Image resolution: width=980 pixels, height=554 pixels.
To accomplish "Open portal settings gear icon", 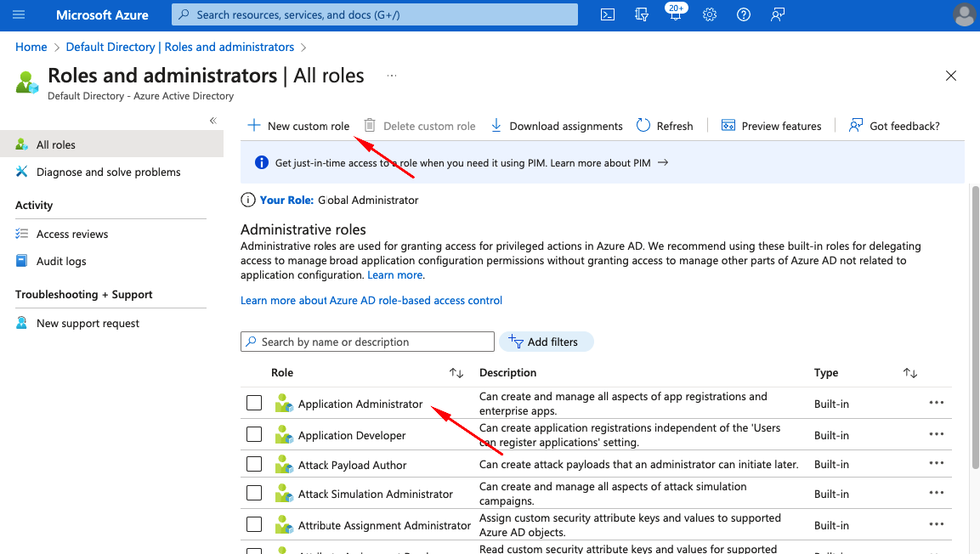I will click(x=710, y=14).
